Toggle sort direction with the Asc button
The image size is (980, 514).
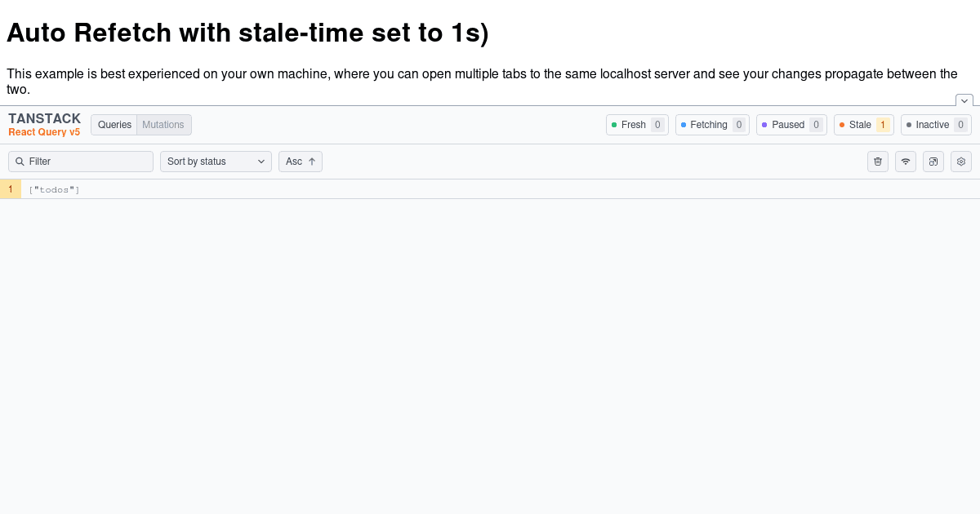[300, 162]
